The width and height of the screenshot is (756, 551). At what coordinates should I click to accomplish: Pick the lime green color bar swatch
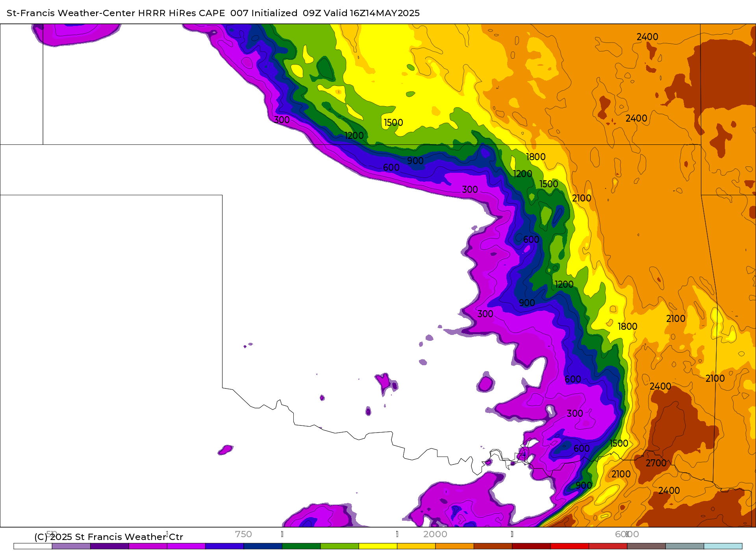pyautogui.click(x=340, y=546)
